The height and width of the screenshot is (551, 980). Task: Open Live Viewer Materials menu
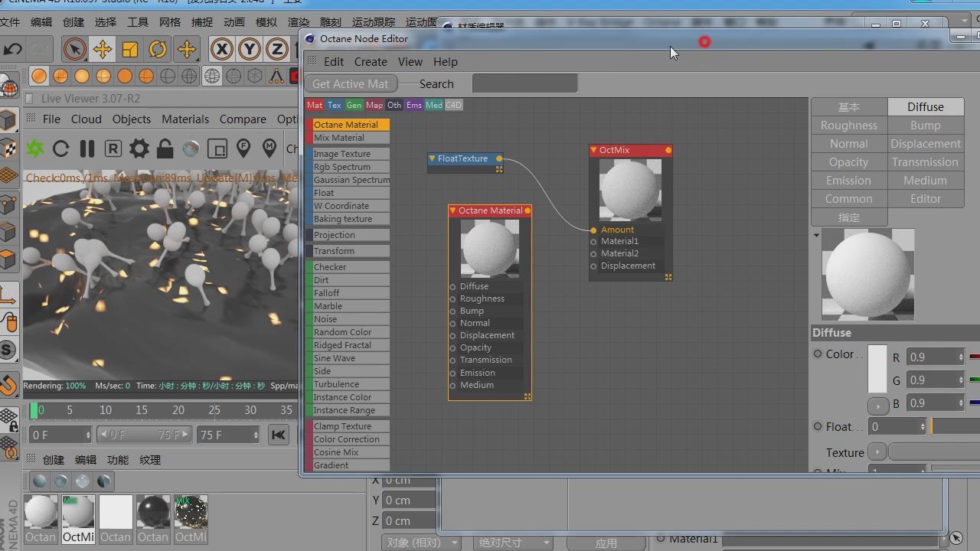185,119
